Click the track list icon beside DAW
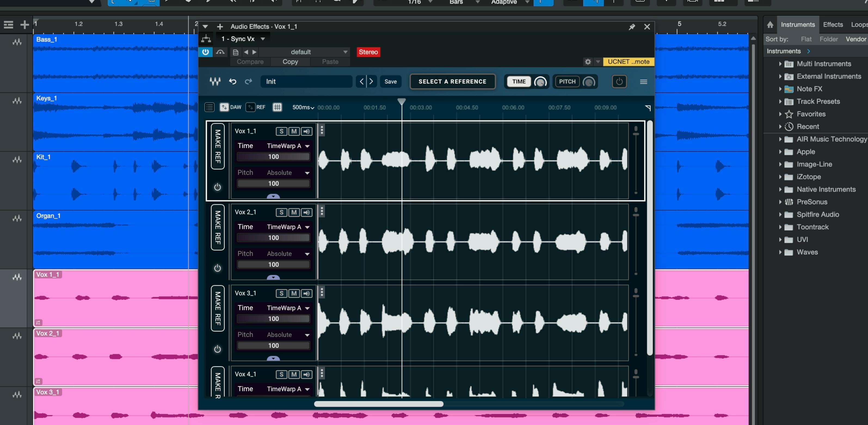This screenshot has width=868, height=425. click(x=209, y=107)
